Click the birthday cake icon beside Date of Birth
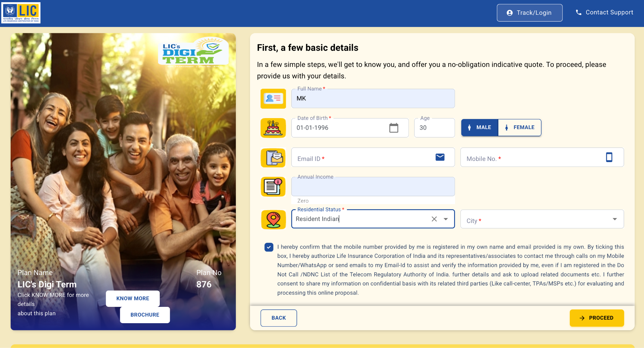 point(273,128)
